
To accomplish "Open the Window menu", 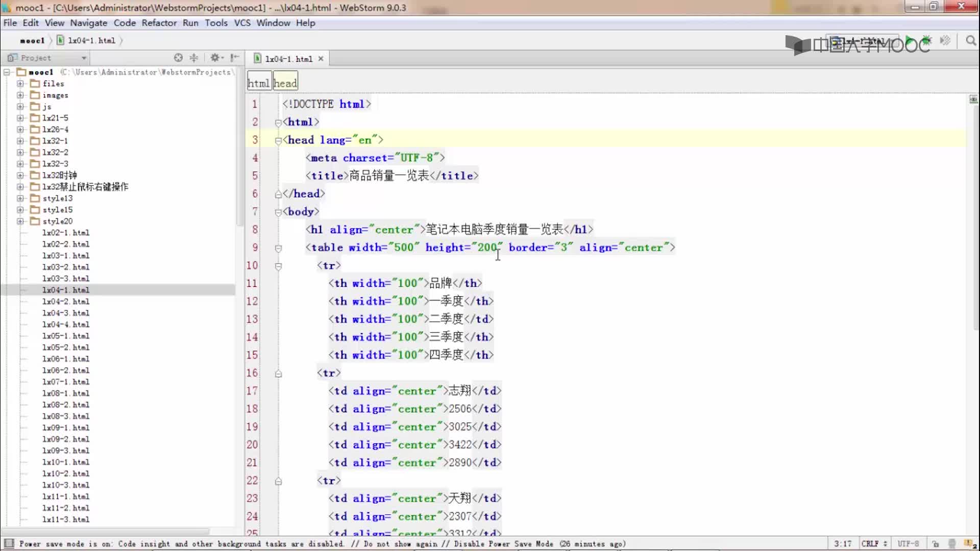I will coord(273,23).
